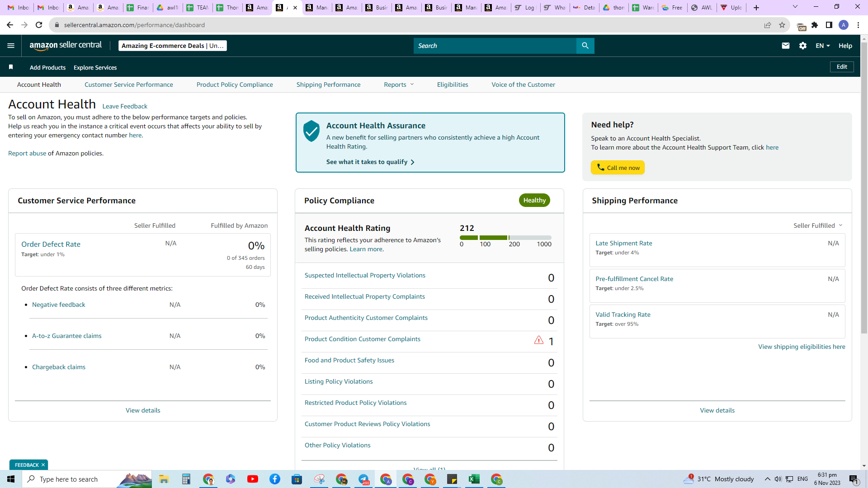Go back to the previous page

pos(10,25)
